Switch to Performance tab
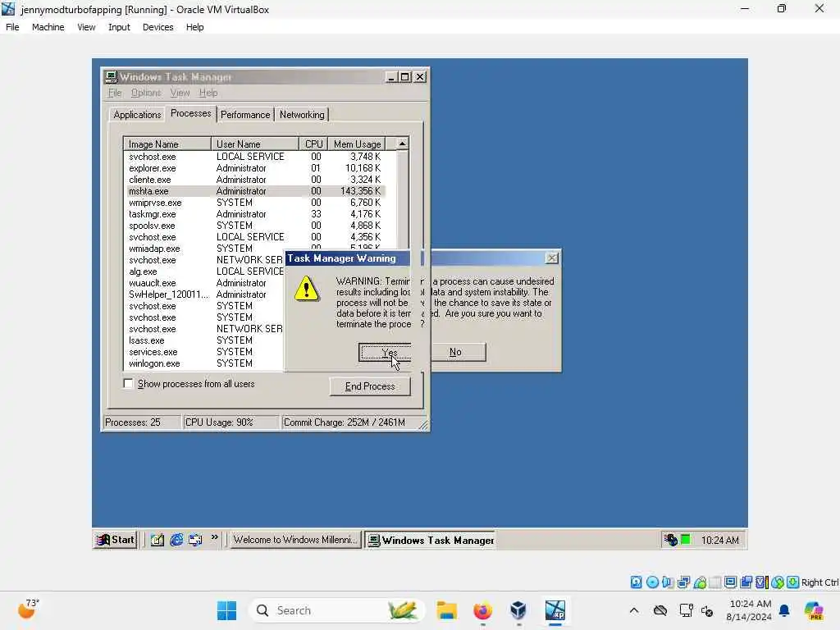 point(245,115)
